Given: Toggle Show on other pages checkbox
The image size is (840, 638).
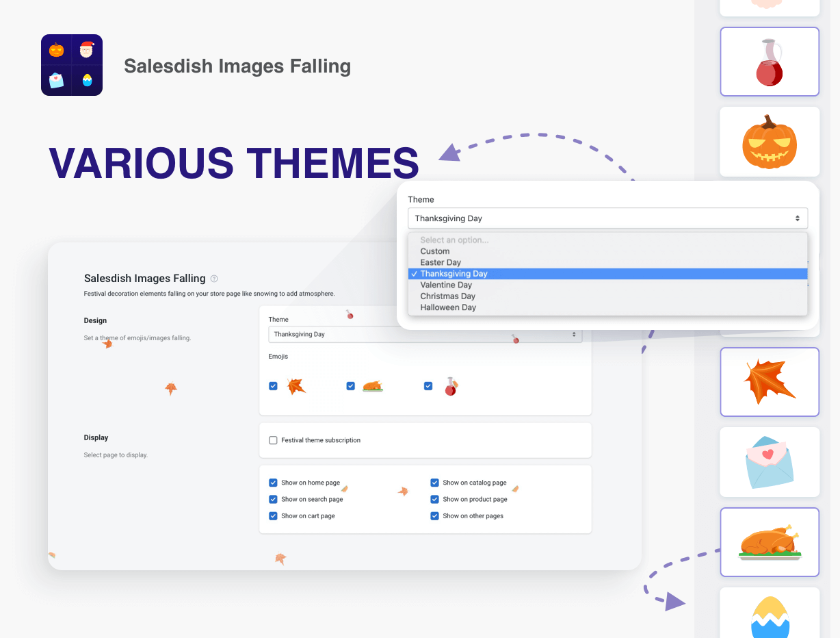Looking at the screenshot, I should 434,515.
